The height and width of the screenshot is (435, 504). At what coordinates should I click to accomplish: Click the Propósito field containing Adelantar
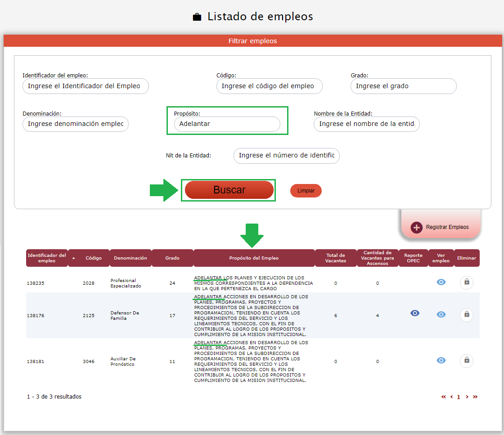227,124
